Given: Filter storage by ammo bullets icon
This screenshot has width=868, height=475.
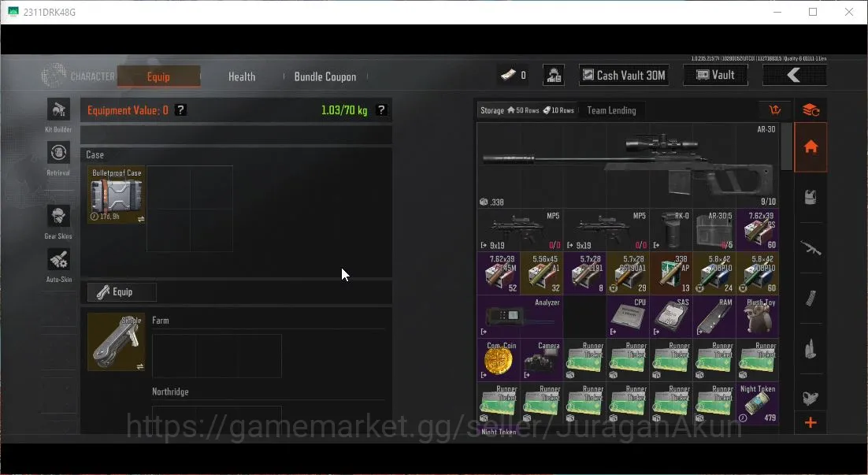Looking at the screenshot, I should click(811, 349).
